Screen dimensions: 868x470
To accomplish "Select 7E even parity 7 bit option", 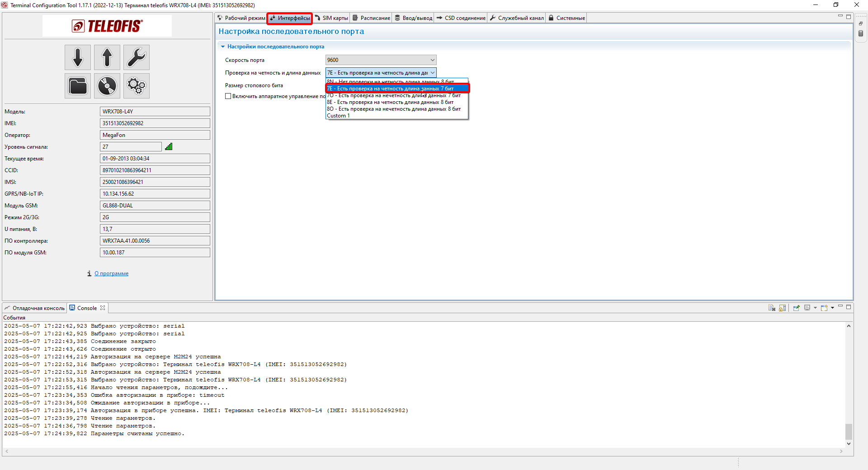I will (397, 89).
